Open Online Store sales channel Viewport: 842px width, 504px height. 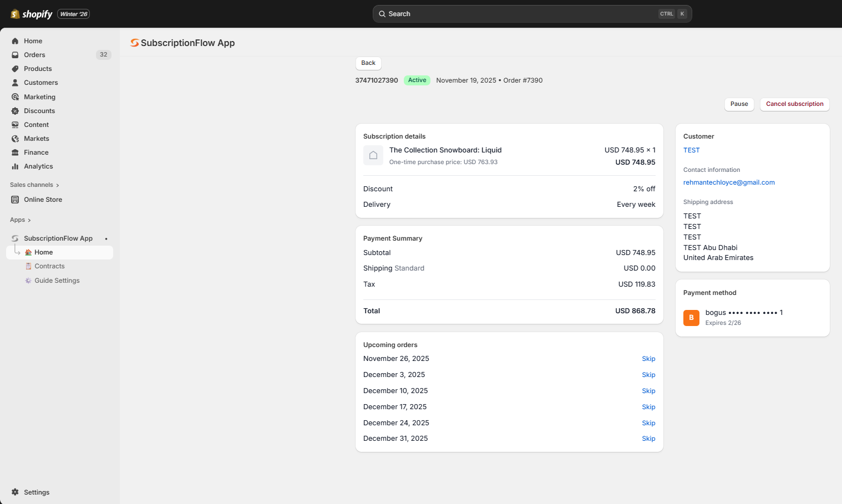60,200
